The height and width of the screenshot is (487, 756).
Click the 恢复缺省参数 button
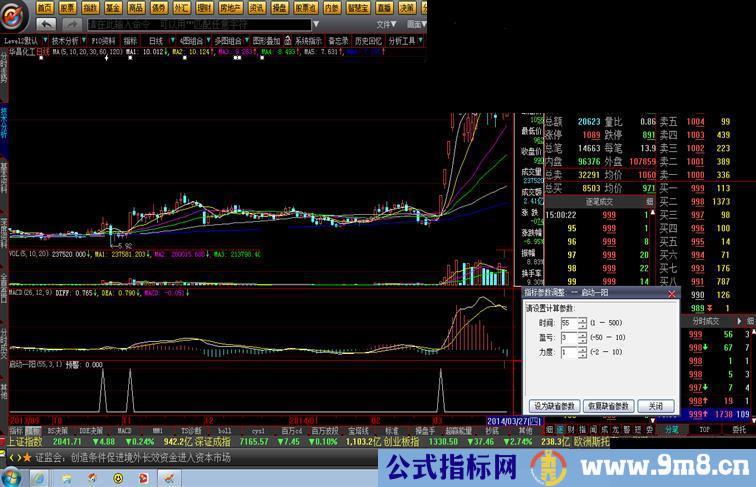[609, 406]
